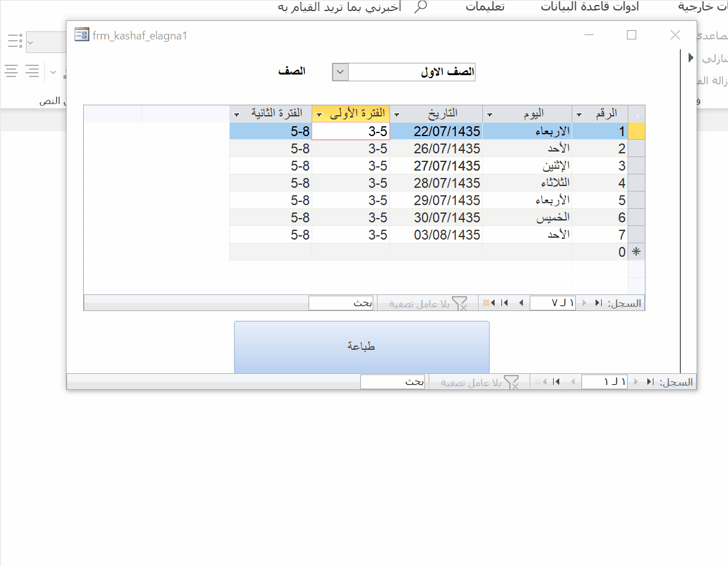Open filter dropdown for الرقم column
This screenshot has height=566, width=728.
tap(579, 114)
